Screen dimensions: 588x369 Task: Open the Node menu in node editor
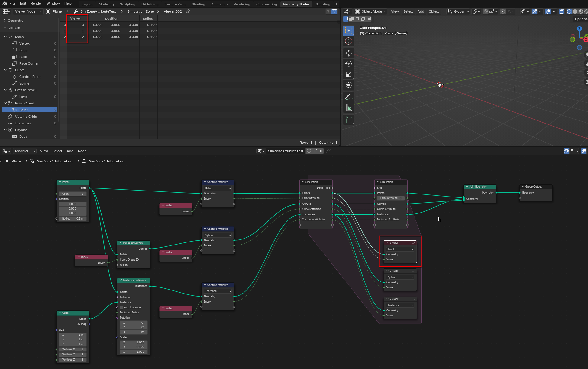[82, 151]
